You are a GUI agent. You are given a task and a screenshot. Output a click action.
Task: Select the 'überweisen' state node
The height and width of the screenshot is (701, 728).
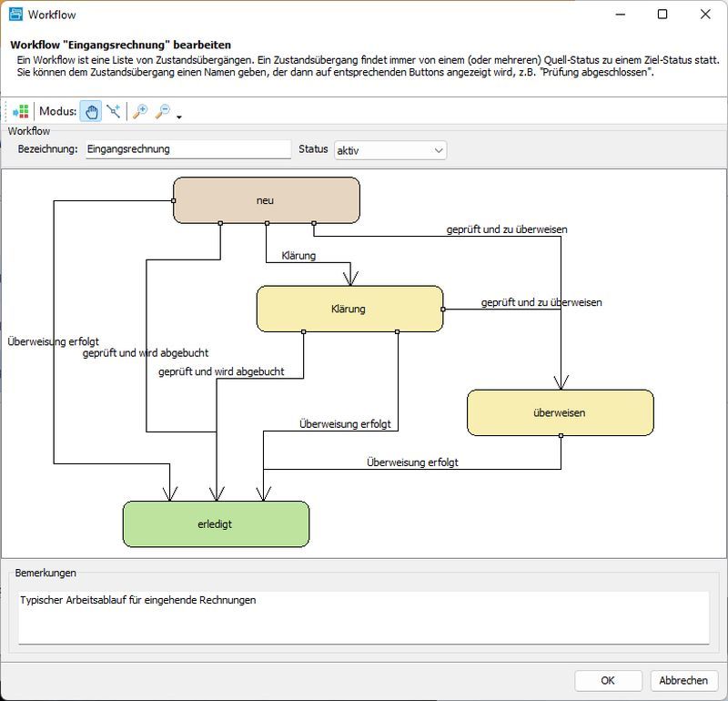click(x=560, y=411)
